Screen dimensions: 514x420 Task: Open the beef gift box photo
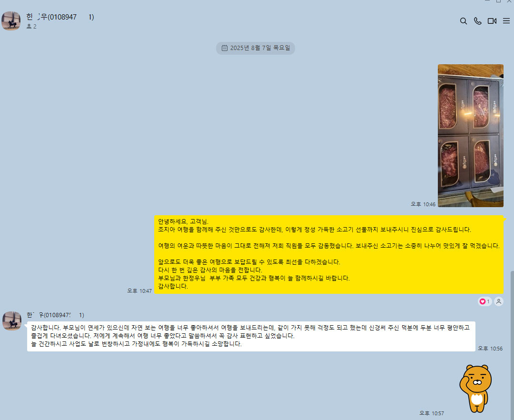pos(470,136)
